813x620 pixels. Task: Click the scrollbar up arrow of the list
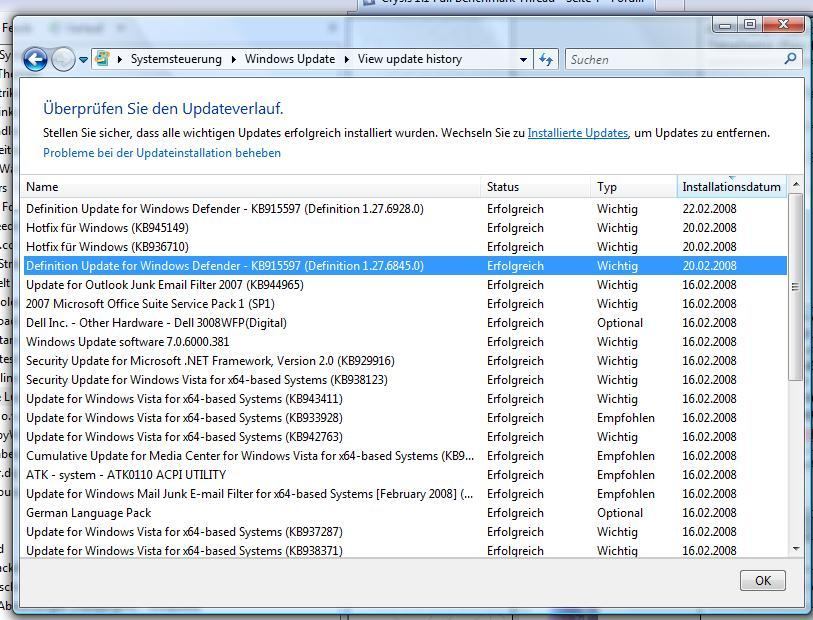point(796,185)
